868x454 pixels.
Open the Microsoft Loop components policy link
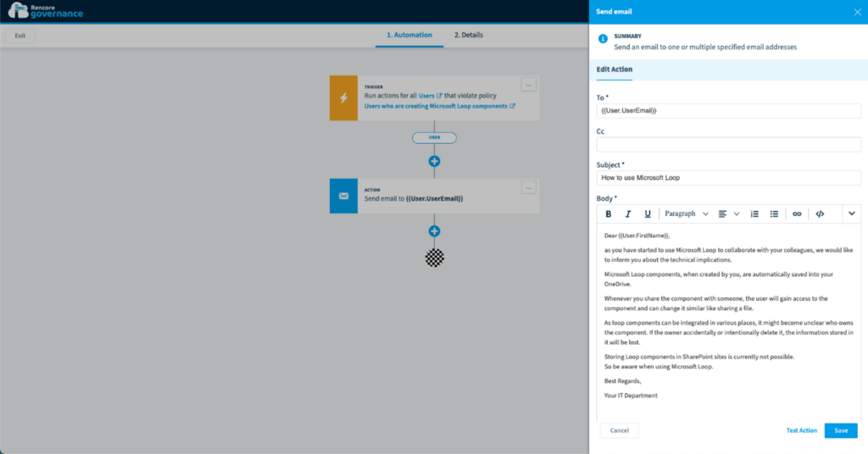[x=440, y=106]
